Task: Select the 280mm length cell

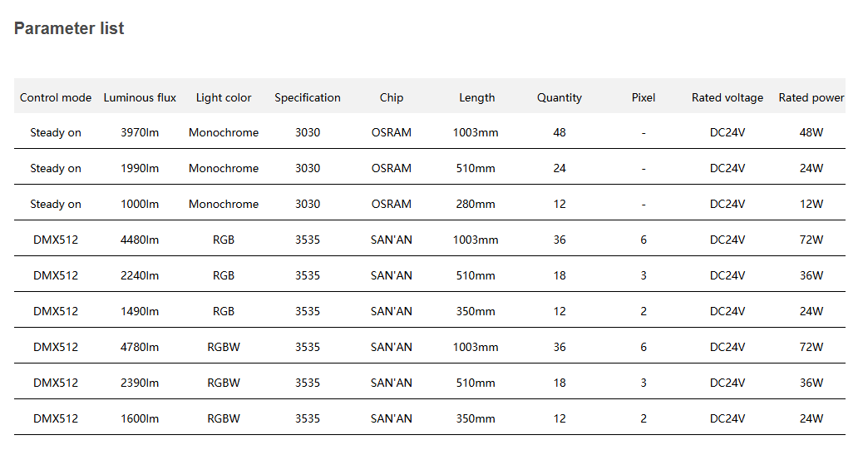Action: point(476,204)
